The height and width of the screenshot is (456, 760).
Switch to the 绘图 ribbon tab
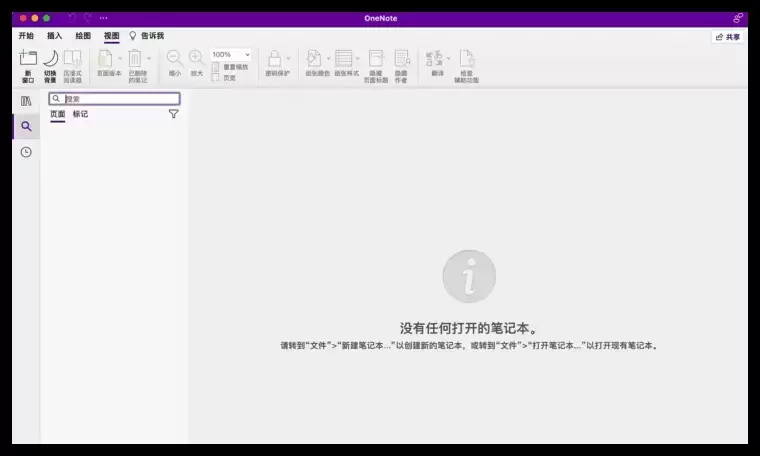(83, 36)
